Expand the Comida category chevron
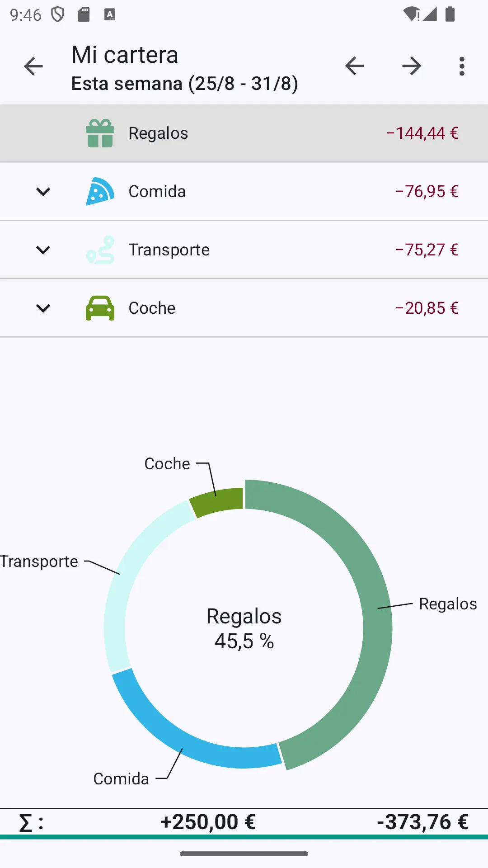Image resolution: width=488 pixels, height=868 pixels. 43,192
